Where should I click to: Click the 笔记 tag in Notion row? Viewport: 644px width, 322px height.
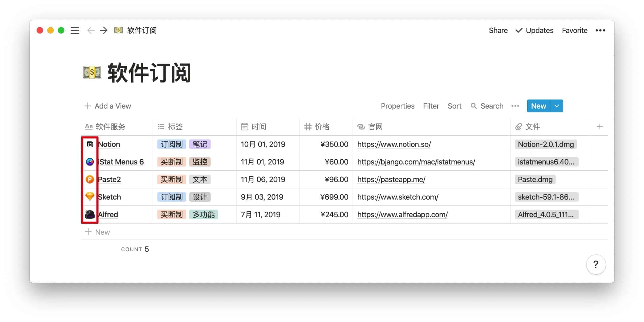[x=200, y=144]
